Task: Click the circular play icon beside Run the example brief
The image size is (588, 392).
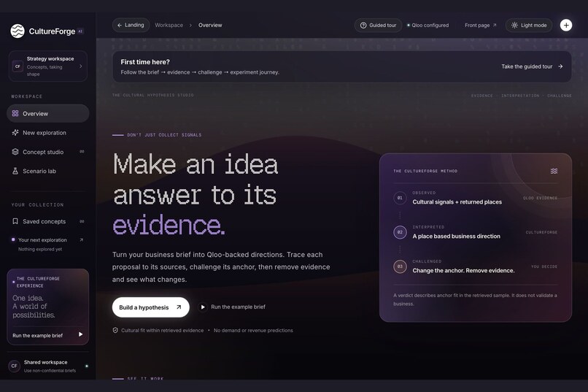Action: pos(203,307)
